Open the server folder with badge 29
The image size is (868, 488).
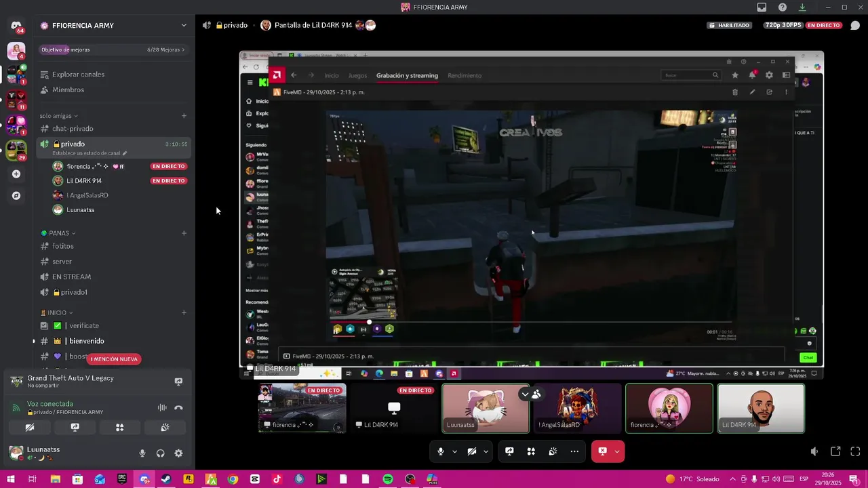click(16, 150)
